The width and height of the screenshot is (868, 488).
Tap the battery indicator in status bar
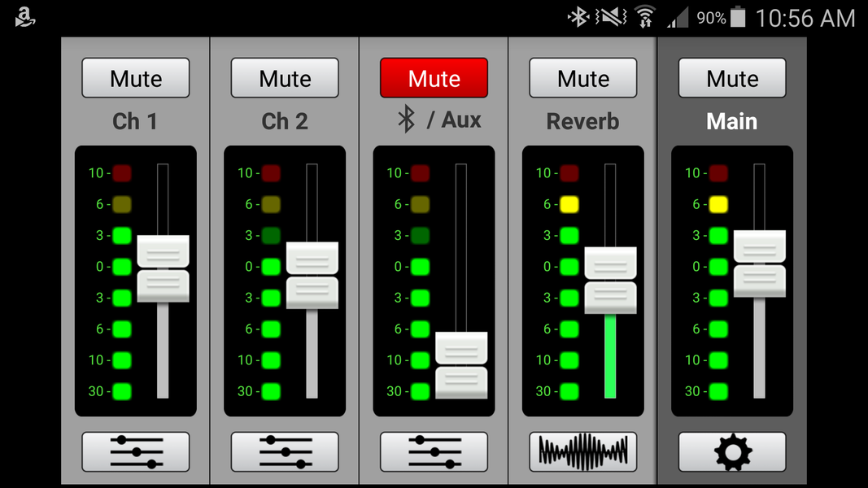click(738, 17)
